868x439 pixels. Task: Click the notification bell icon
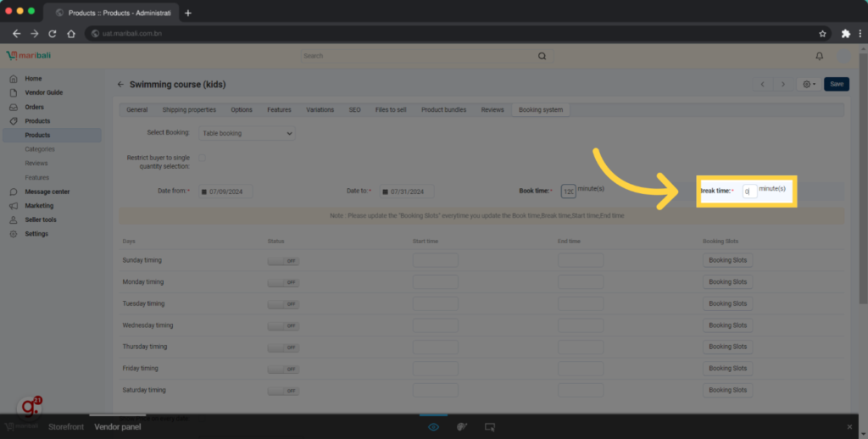point(819,56)
